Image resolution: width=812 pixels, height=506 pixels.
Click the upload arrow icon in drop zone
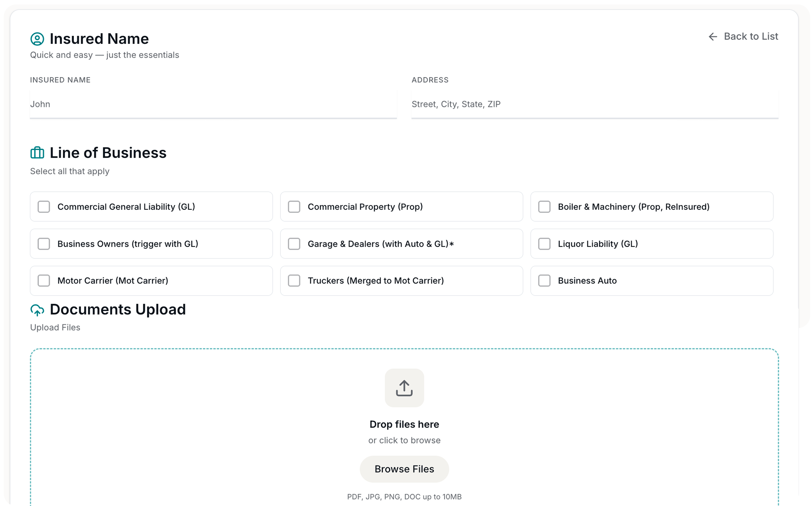tap(404, 388)
